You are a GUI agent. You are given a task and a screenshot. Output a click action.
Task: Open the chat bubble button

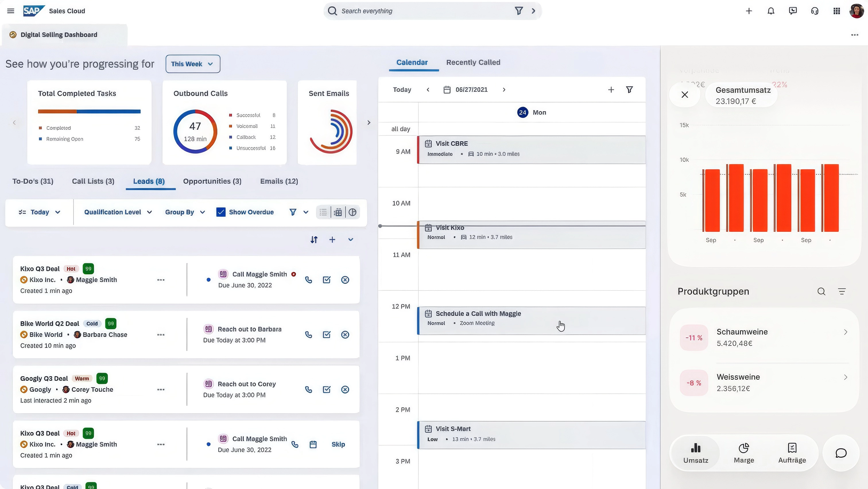[841, 453]
